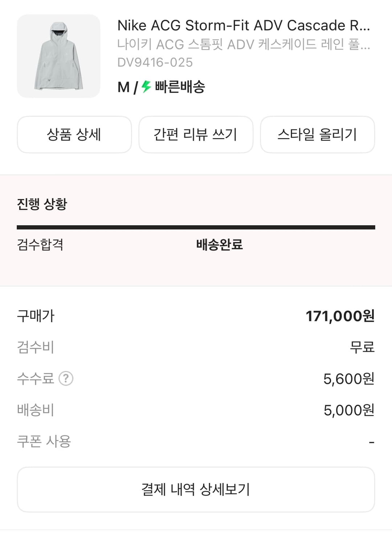The image size is (392, 545).
Task: Tap the 수수료 fee label
Action: click(x=36, y=379)
